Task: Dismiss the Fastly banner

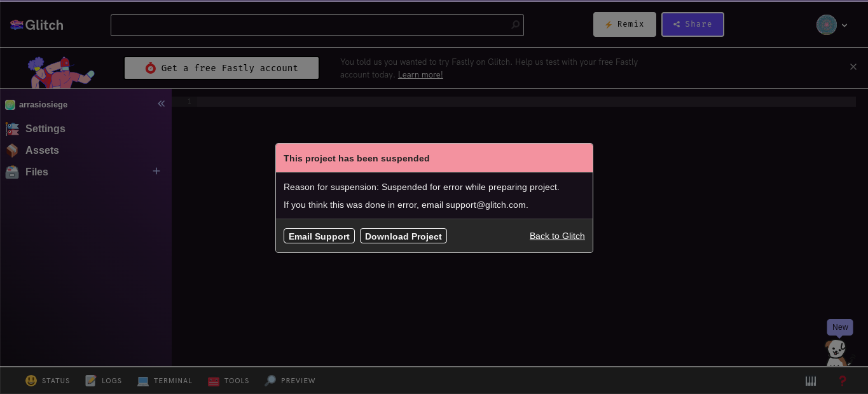Action: pos(853,67)
